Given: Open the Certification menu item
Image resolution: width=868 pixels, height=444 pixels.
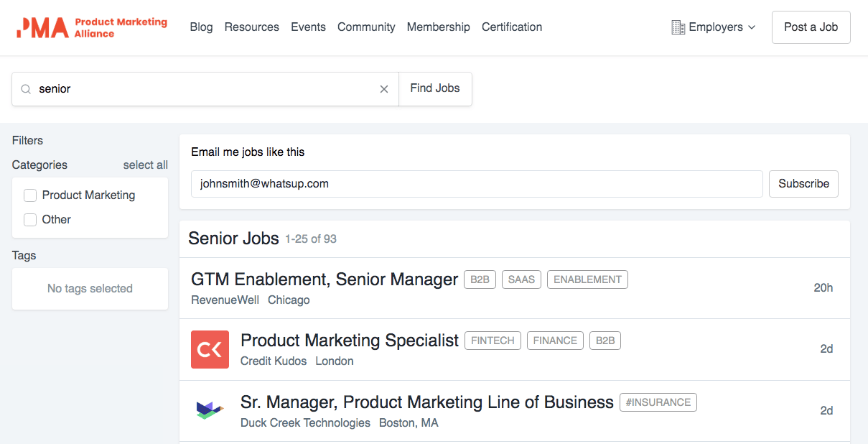Looking at the screenshot, I should click(512, 27).
